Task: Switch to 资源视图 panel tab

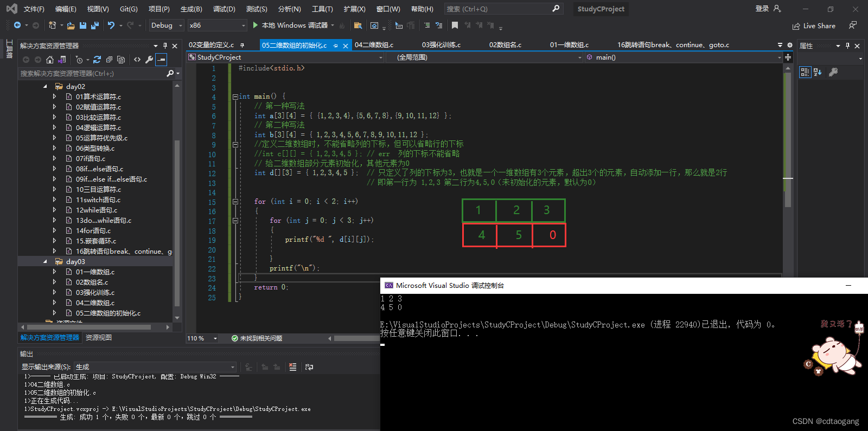Action: 99,338
